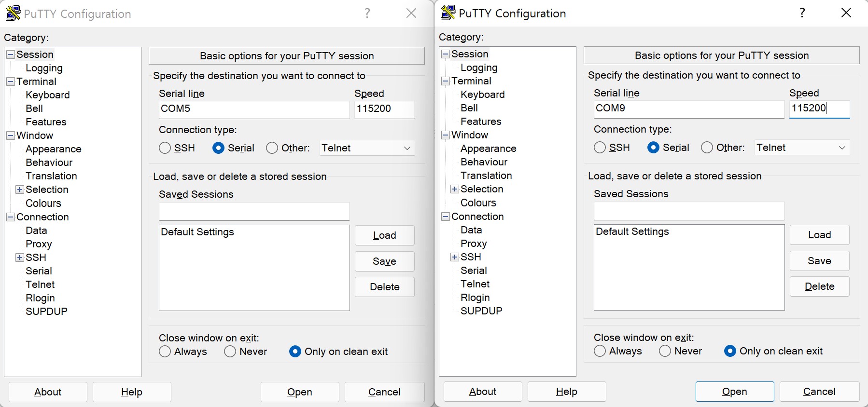Screen dimensions: 868x407
Task: Click the COM9 serial line field
Action: point(689,109)
